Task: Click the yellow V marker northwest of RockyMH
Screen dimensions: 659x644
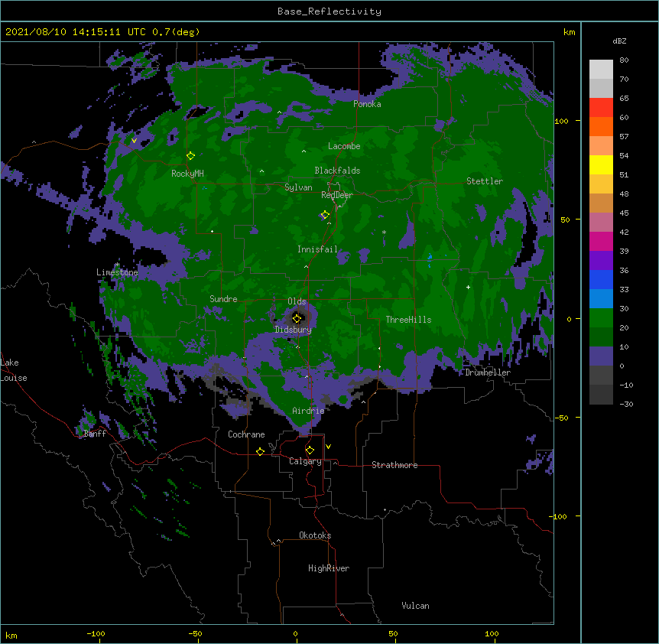Action: (134, 141)
